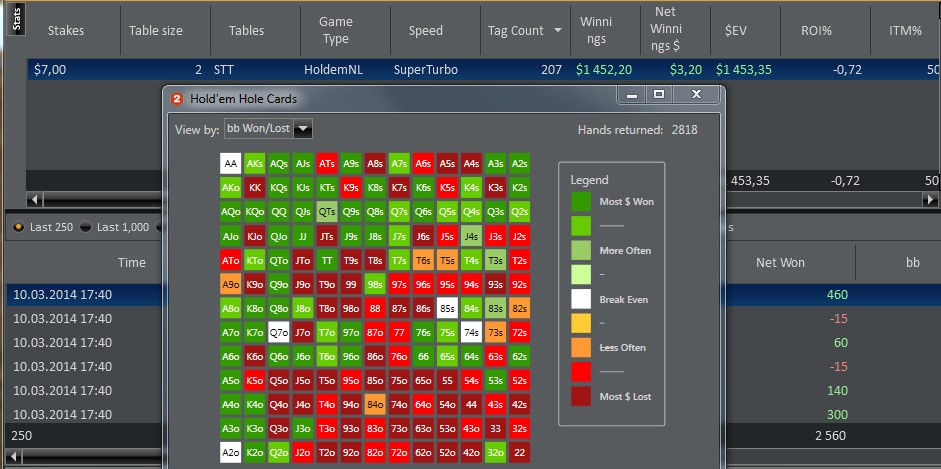Click the SuperTurbo speed cell

click(x=425, y=70)
